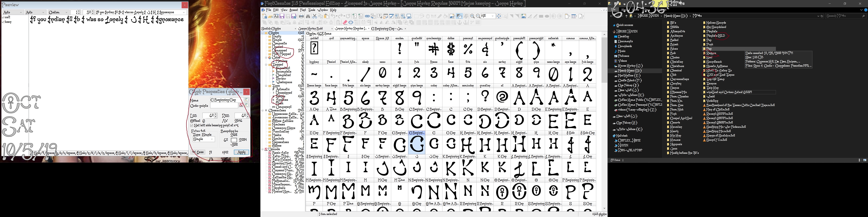Viewport: 868px width, 217px height.
Task: Toggle the calt feature checkbox in Preview
Action: [3, 17]
